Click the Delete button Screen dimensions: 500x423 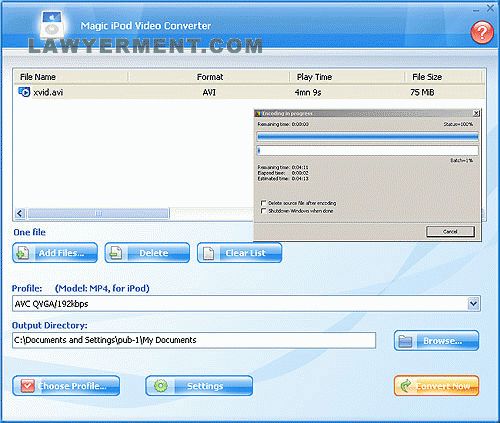[x=147, y=253]
